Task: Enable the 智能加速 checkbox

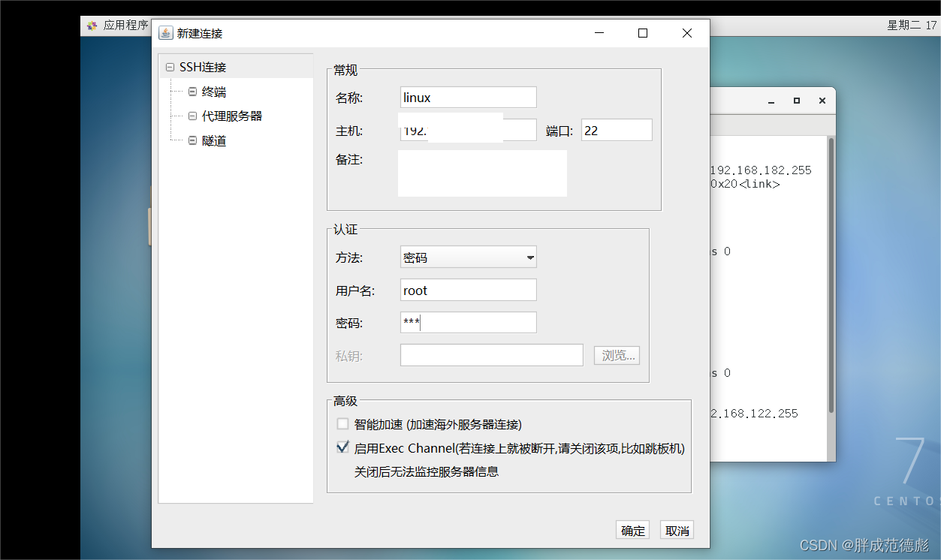Action: coord(342,423)
